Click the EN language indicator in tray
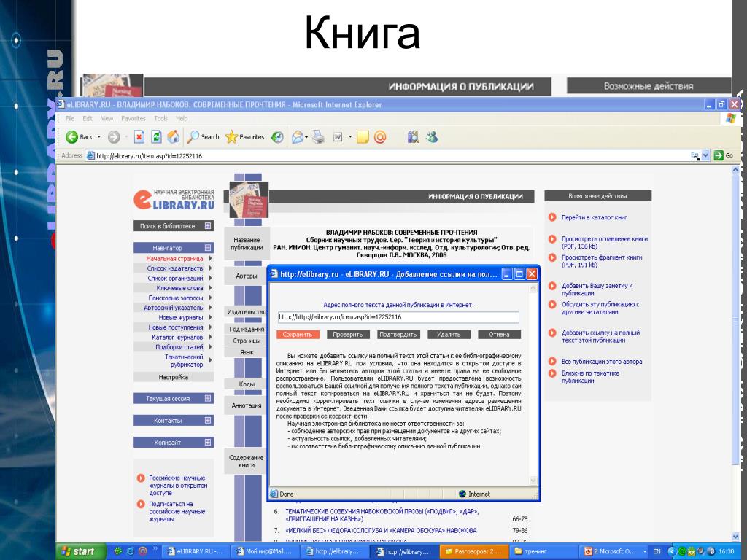 [657, 551]
